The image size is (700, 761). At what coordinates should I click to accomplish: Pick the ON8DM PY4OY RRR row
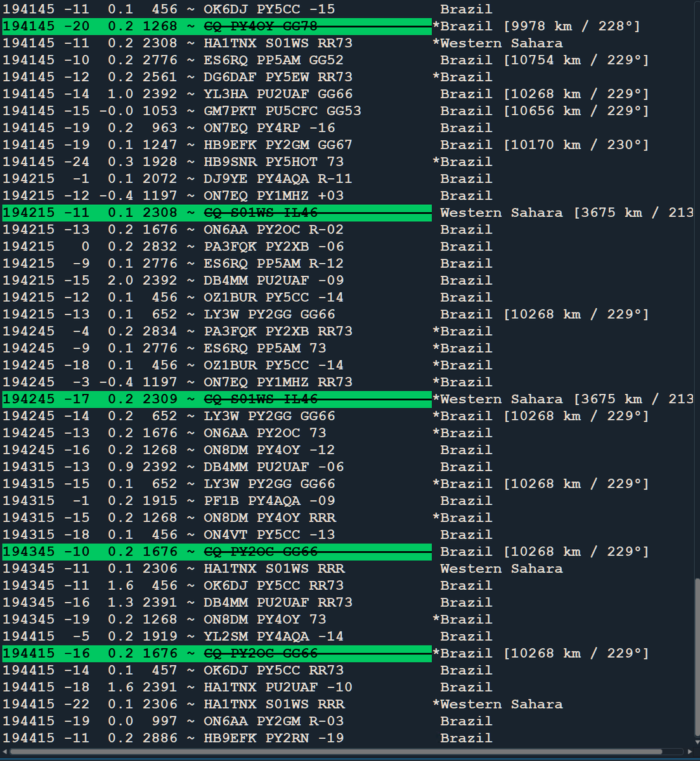pos(347,517)
